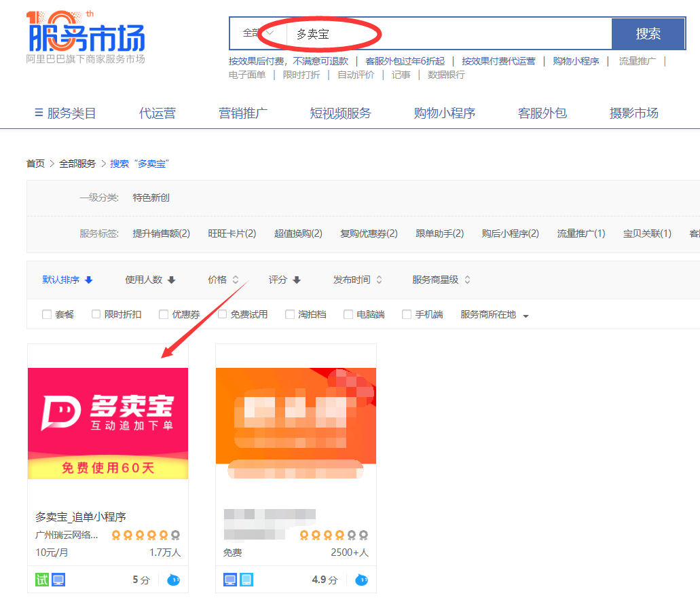700x600 pixels.
Task: Filter by tag 提升销售额(2)
Action: click(x=161, y=233)
